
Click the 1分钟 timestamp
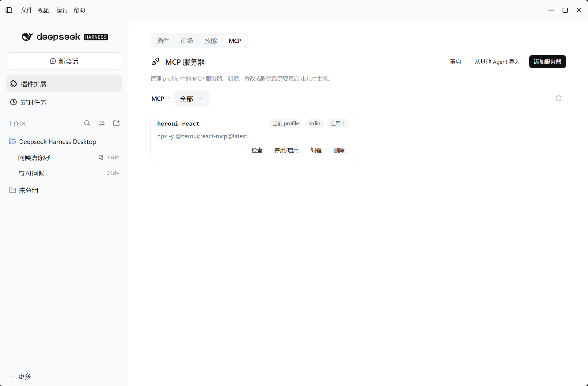click(113, 157)
